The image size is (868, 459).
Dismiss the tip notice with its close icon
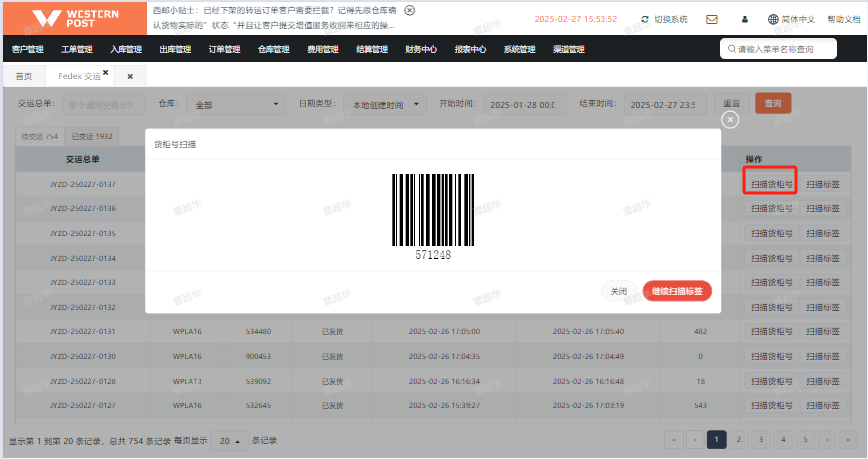coord(410,11)
